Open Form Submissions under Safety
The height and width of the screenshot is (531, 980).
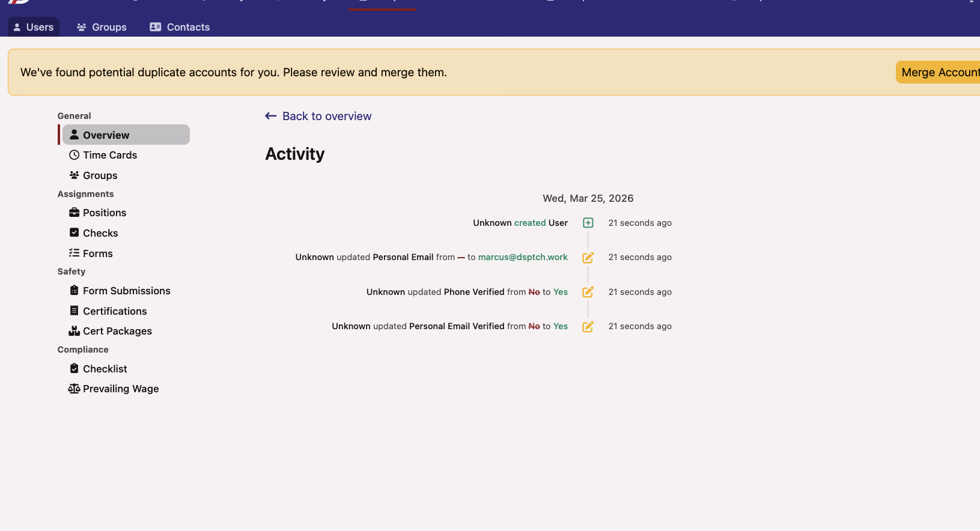pos(120,291)
